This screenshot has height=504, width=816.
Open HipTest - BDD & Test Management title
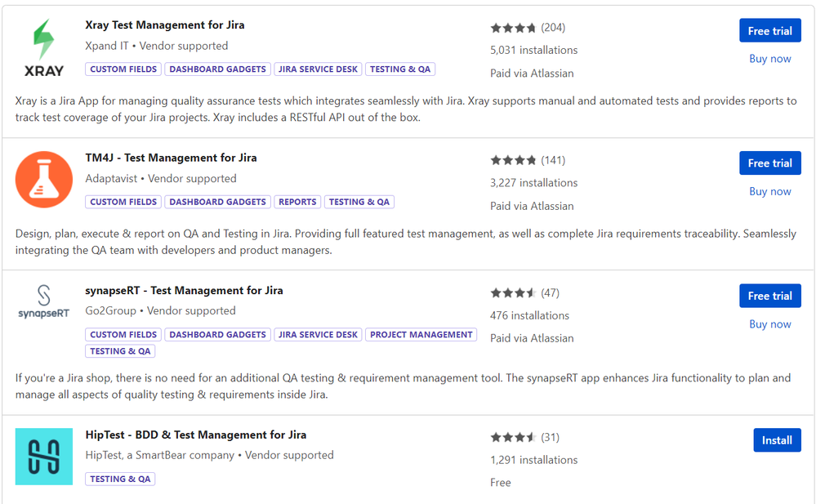pos(196,435)
